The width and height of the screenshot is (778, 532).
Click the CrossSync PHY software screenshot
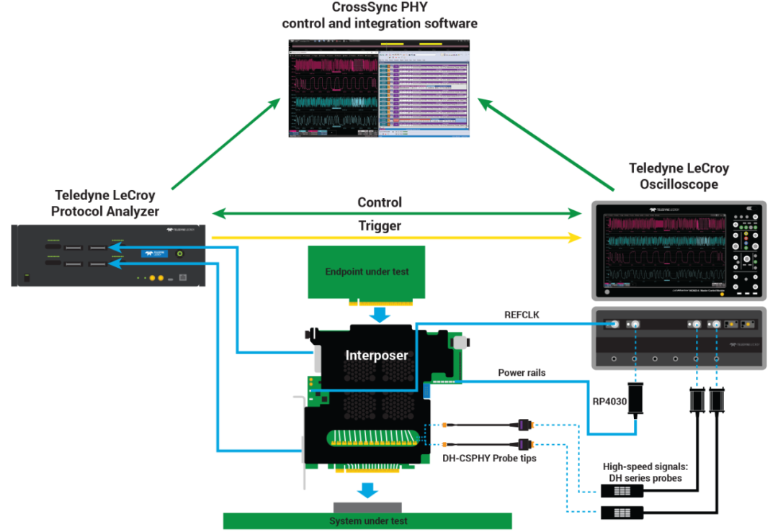pyautogui.click(x=379, y=86)
